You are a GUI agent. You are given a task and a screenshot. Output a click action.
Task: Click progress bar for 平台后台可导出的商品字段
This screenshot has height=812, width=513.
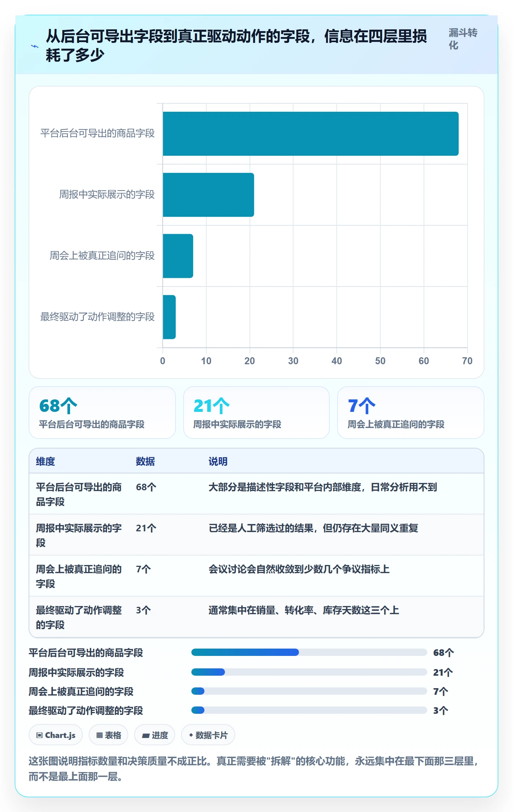click(309, 652)
